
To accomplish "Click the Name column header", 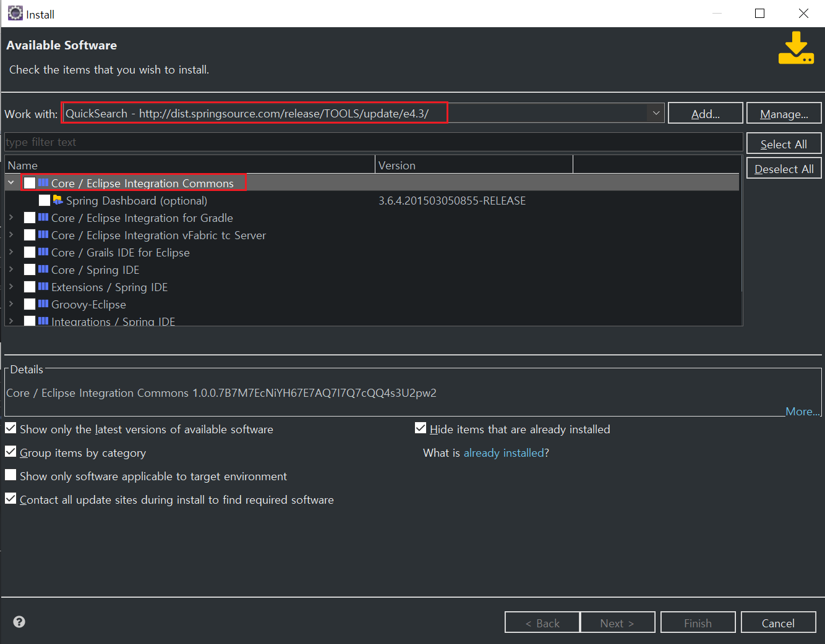I will [x=190, y=165].
